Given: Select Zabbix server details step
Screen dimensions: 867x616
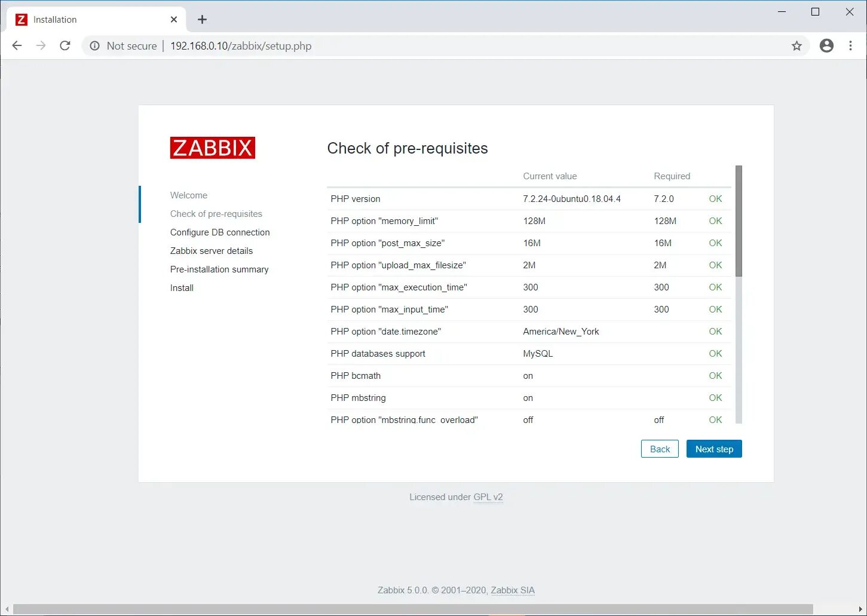Looking at the screenshot, I should [212, 251].
